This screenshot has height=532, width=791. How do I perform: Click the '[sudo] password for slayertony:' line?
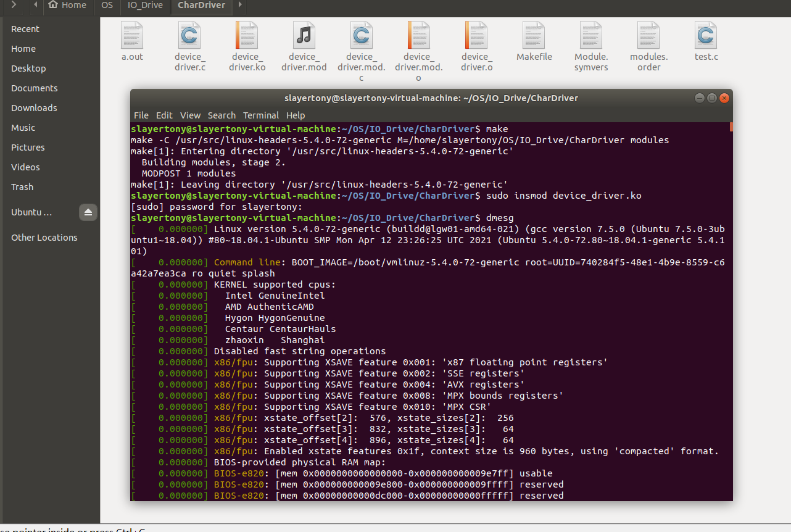217,207
